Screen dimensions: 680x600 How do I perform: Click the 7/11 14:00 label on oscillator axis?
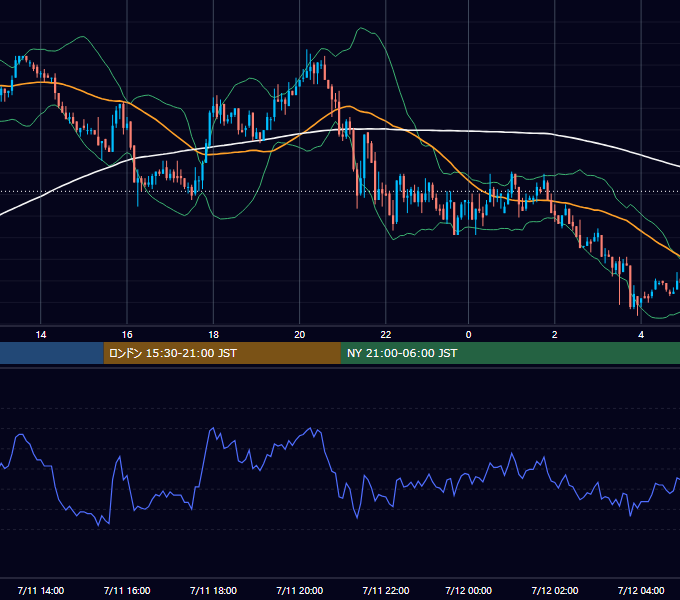click(x=41, y=590)
